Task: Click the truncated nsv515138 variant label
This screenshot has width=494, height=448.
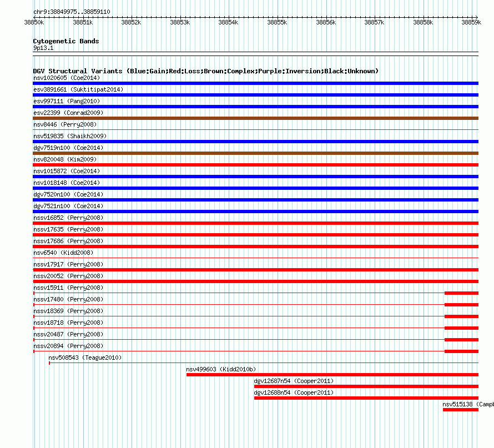Action: click(468, 404)
